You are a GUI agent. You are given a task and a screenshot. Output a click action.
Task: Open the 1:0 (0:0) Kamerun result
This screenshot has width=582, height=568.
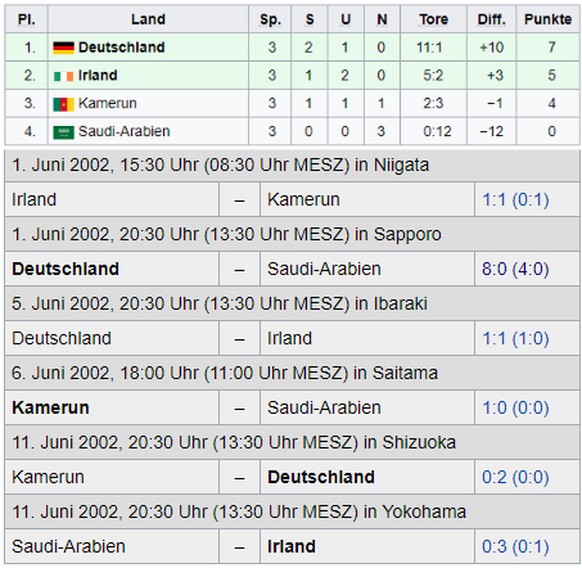click(x=515, y=408)
